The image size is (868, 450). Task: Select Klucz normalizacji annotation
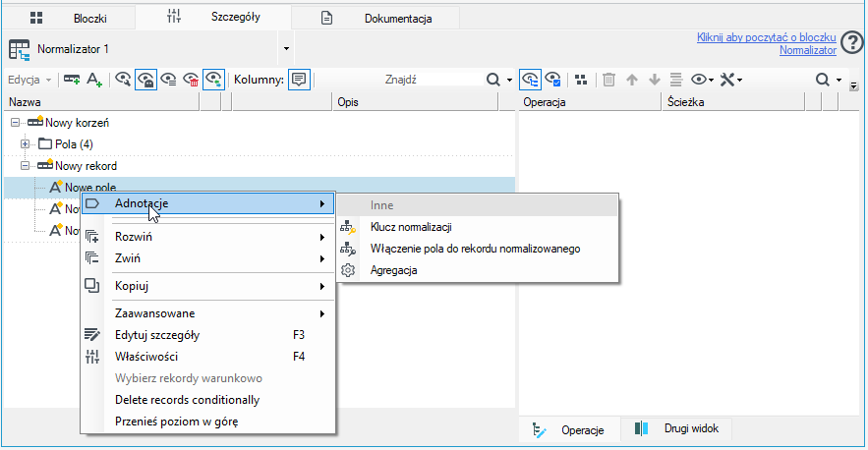point(478,227)
